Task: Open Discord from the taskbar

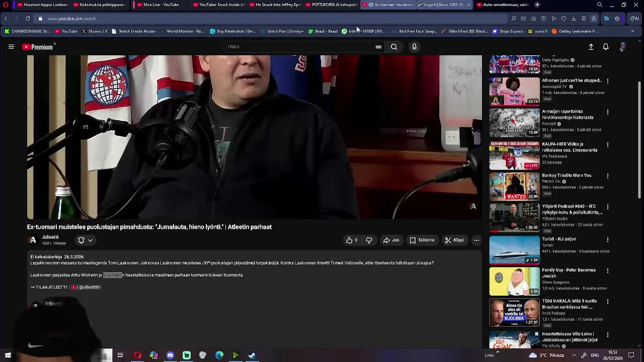Action: (170, 355)
